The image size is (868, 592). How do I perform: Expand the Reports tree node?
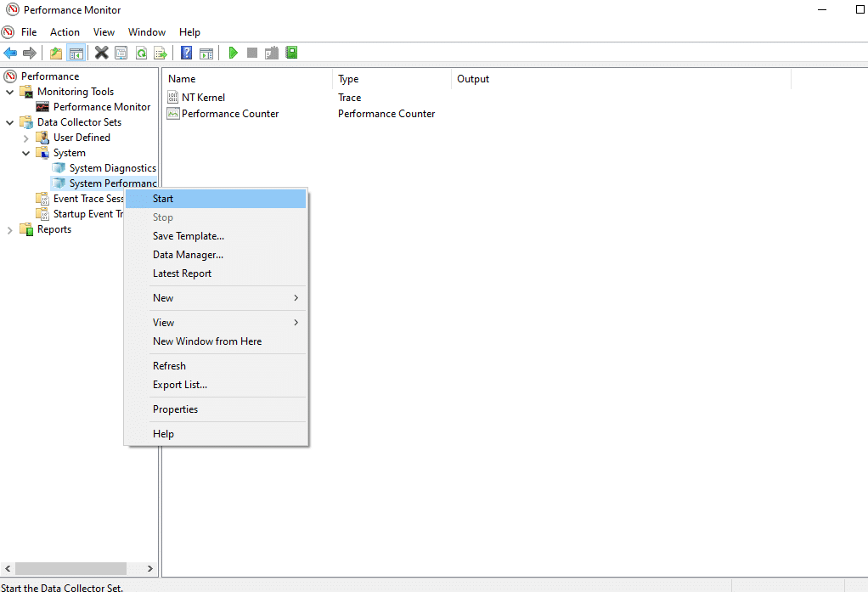(9, 230)
